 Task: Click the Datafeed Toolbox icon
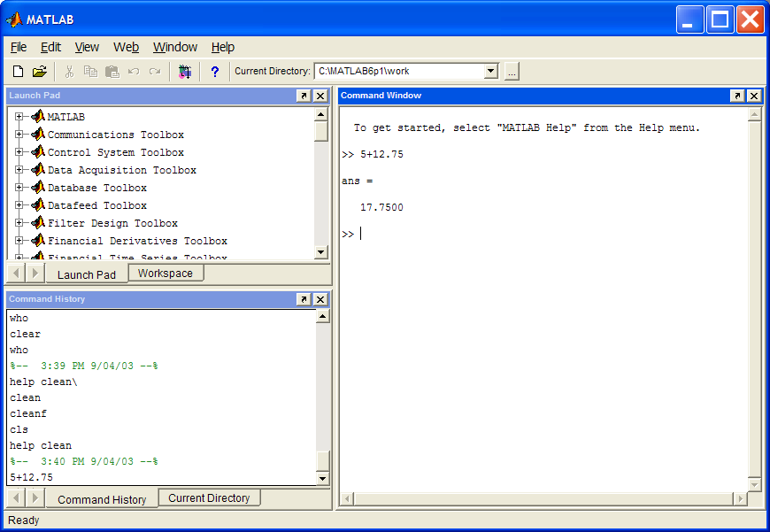coord(38,204)
